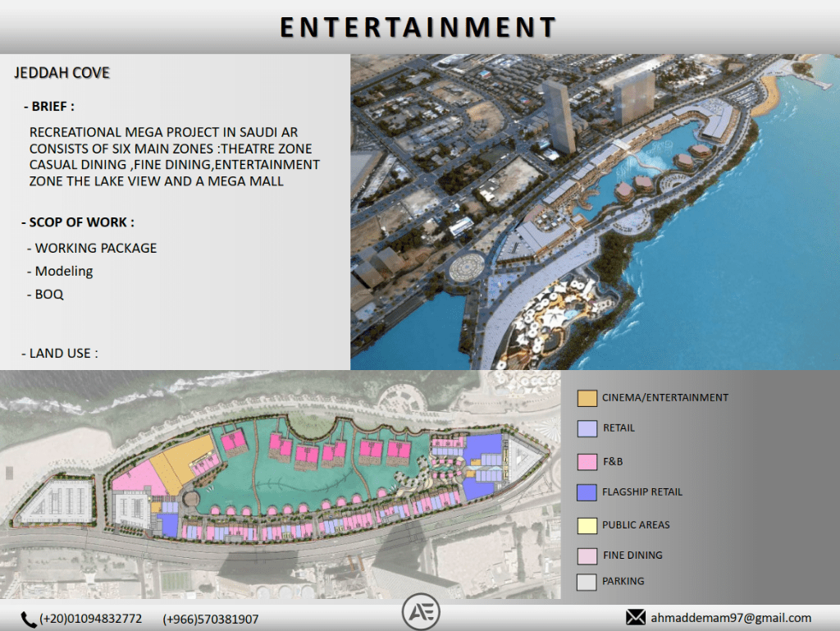Click the FLAGSHIP RETAIL legend label
This screenshot has width=840, height=631.
(641, 492)
